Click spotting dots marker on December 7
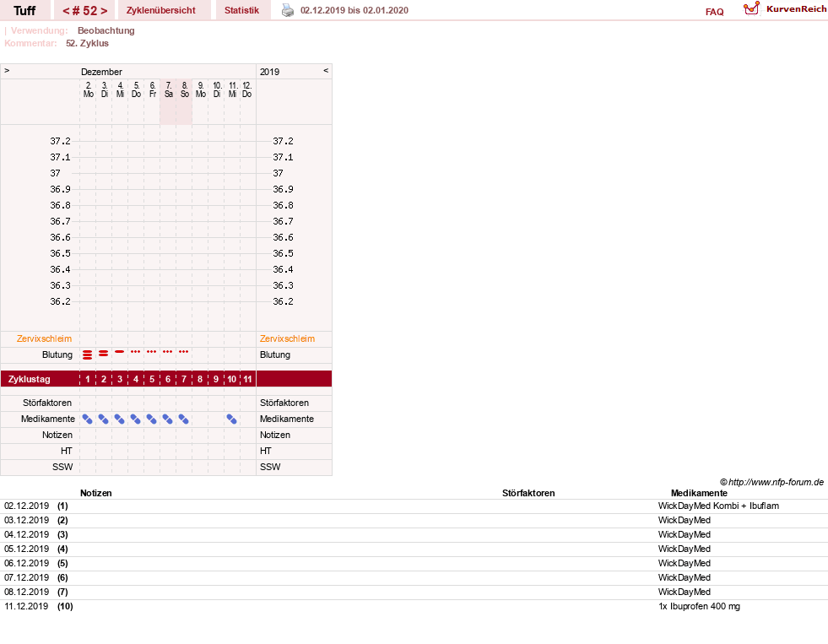The image size is (828, 644). (x=167, y=352)
